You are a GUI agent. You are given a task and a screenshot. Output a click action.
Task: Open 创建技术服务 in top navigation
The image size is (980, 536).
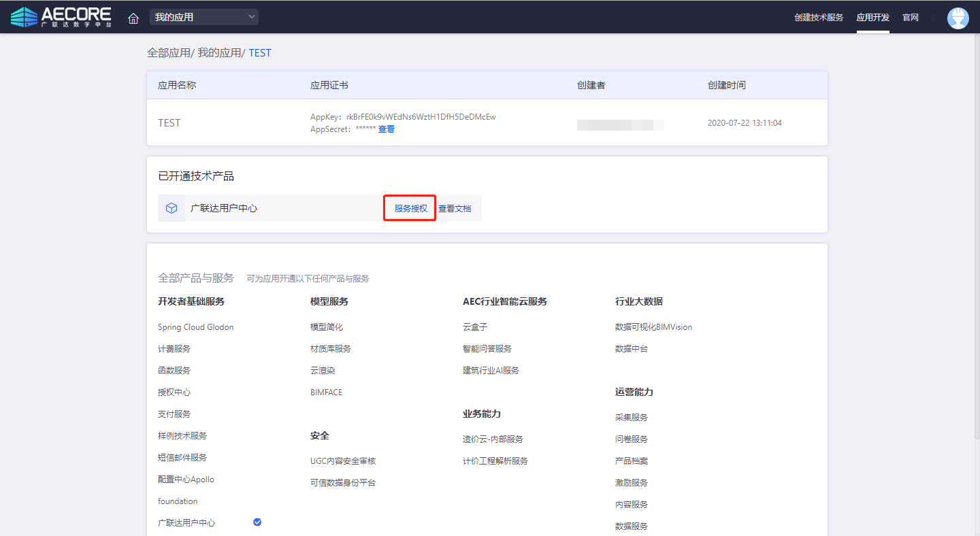pos(818,18)
